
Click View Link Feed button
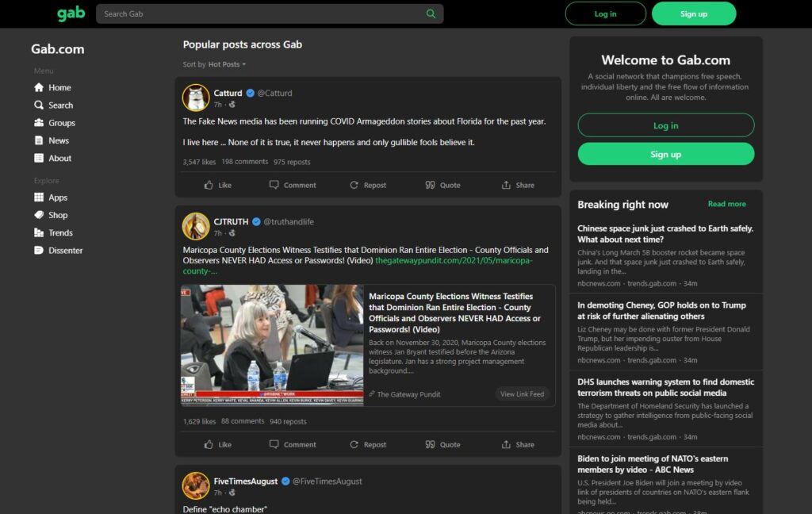(x=522, y=394)
